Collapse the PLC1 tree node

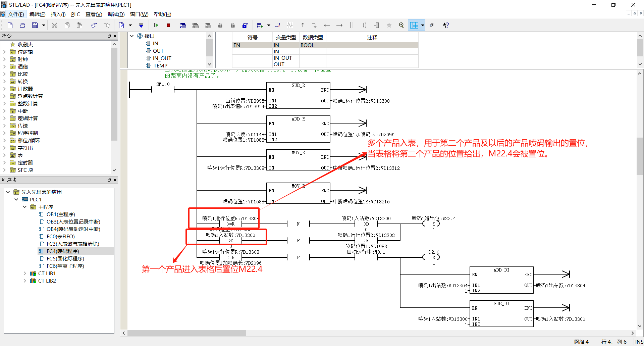click(x=16, y=199)
